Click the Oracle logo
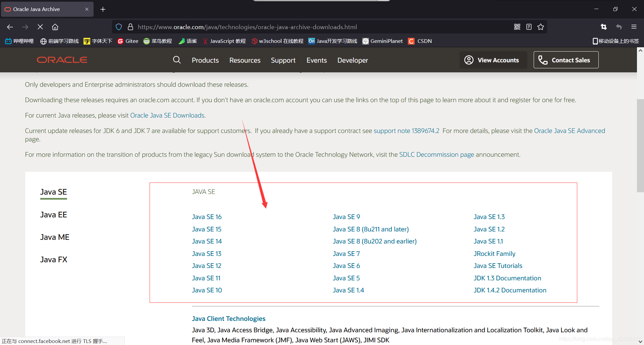Viewport: 644px width, 345px height. [x=62, y=60]
